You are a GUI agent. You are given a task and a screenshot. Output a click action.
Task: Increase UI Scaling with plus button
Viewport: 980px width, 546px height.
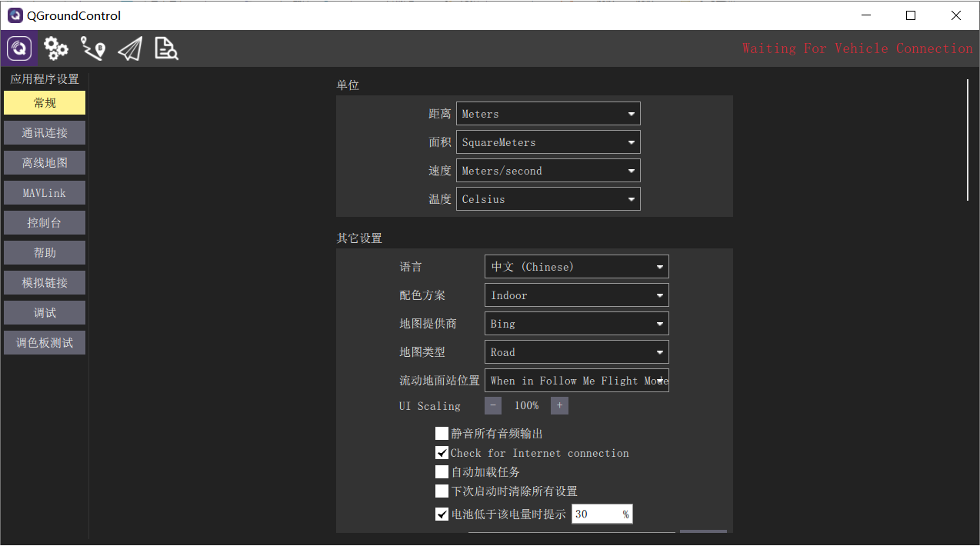tap(559, 405)
